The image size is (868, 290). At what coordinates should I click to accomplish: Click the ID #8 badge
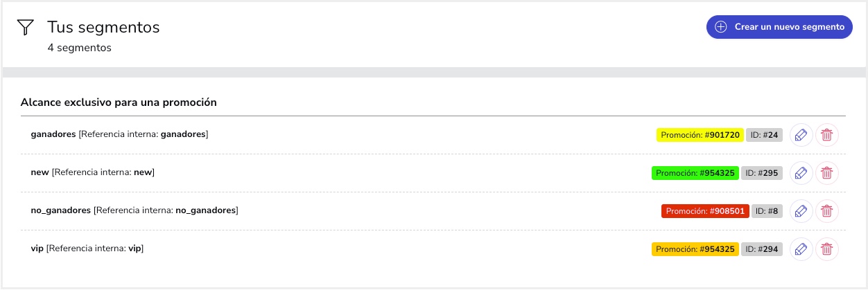pyautogui.click(x=767, y=211)
